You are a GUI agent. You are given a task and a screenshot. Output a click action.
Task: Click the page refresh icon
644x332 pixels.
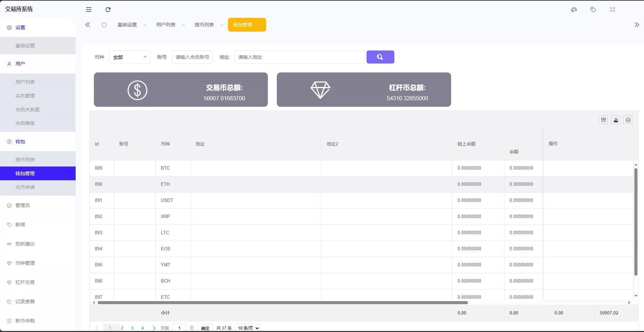(x=108, y=10)
